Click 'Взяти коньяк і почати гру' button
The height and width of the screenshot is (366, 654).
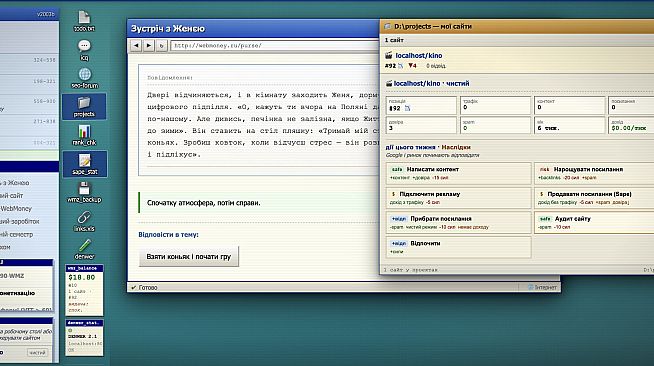(189, 256)
